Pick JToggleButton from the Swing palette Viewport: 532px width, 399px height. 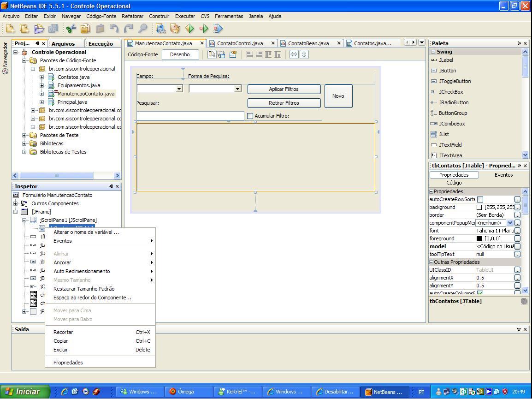455,81
